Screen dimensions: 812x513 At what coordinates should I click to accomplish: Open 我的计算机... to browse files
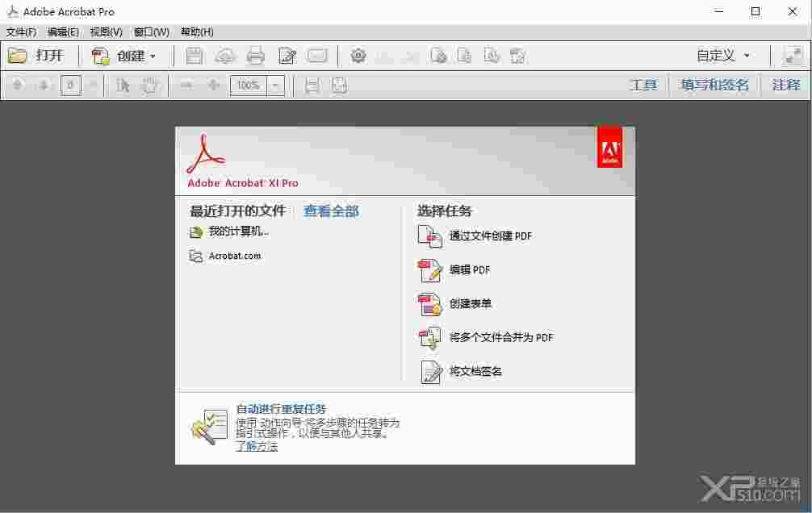tap(239, 231)
